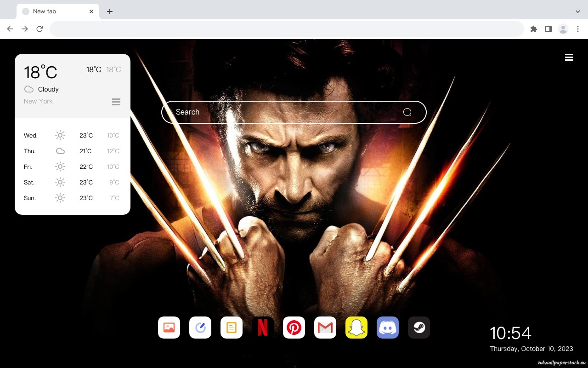Click the Thursday, October 10, 2023 date

pos(531,349)
